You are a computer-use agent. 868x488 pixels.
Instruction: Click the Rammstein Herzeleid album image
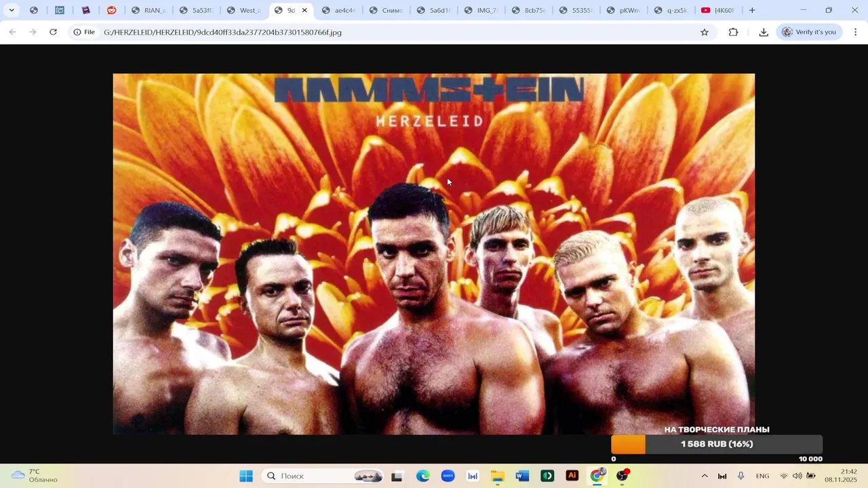point(434,253)
